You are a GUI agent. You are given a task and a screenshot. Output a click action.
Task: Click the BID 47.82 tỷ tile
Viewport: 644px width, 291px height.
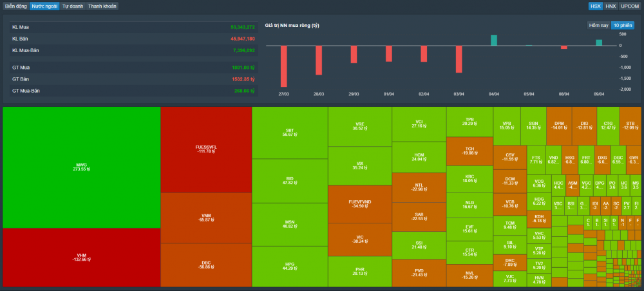coord(290,181)
